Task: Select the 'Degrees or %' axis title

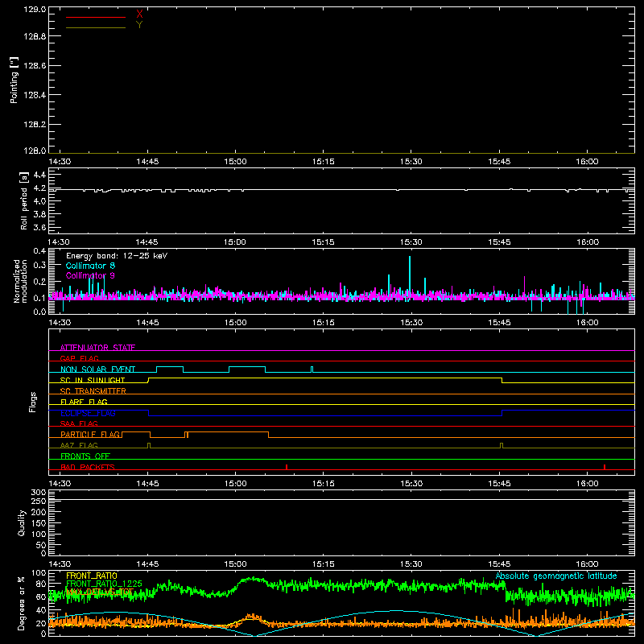Action: click(x=22, y=603)
